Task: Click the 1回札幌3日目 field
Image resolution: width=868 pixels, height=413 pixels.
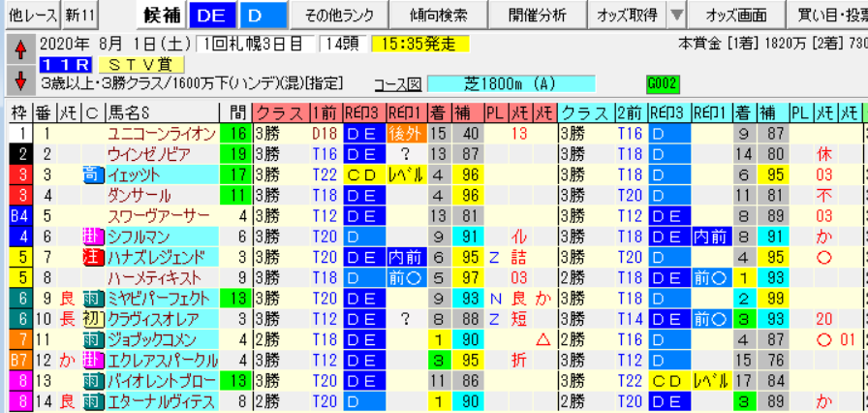Action: pyautogui.click(x=254, y=44)
